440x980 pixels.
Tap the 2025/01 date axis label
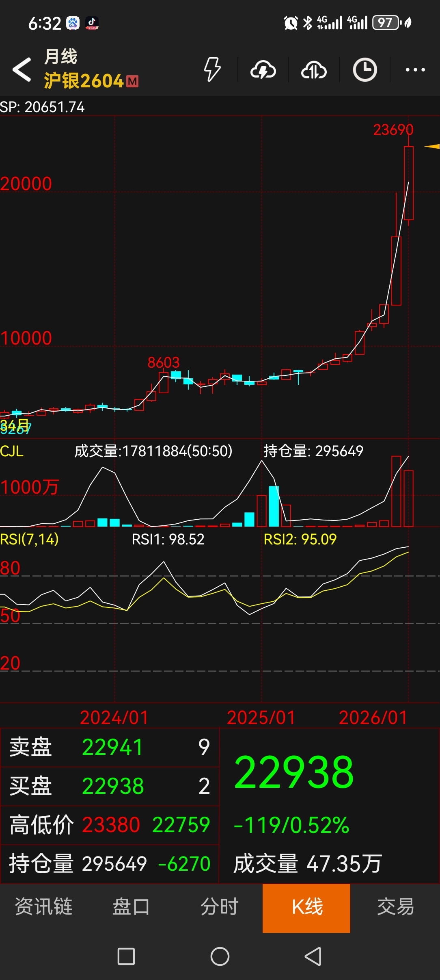(x=261, y=718)
